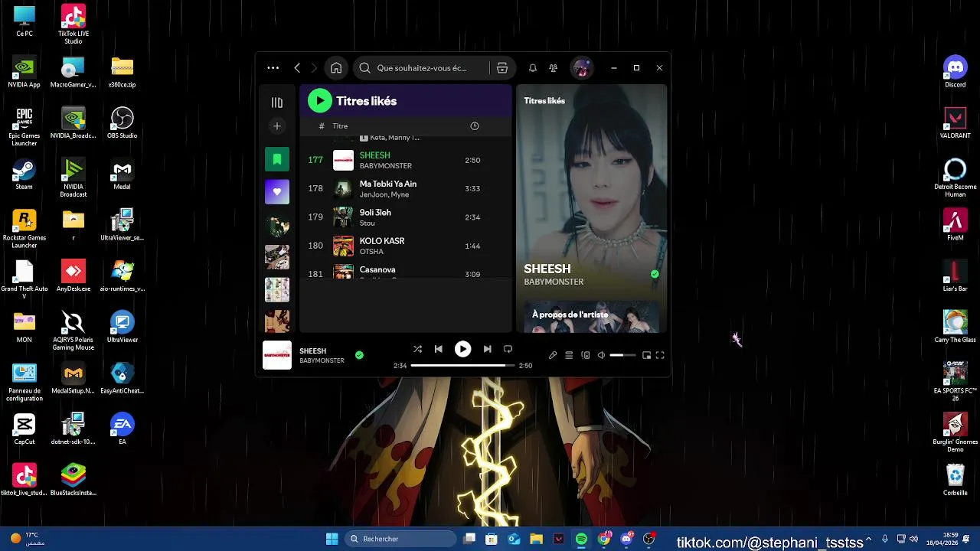Open FiveM desktop shortcut
The height and width of the screenshot is (551, 980).
tap(955, 225)
